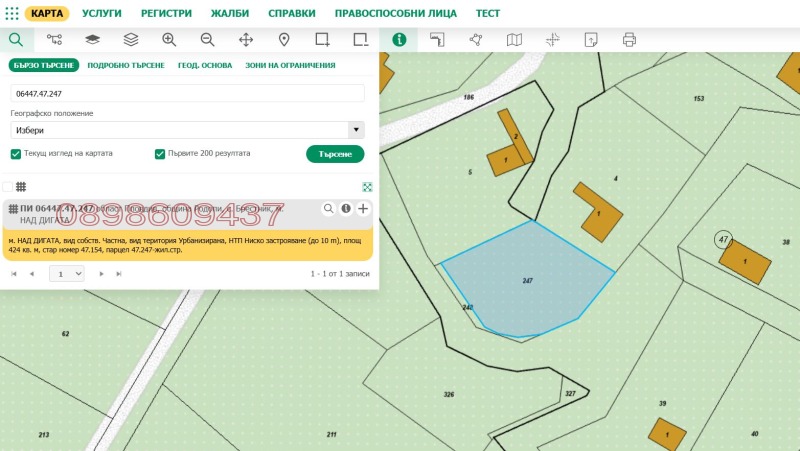
Task: Toggle 'Текущ изглед на картата' checkbox
Action: (16, 154)
